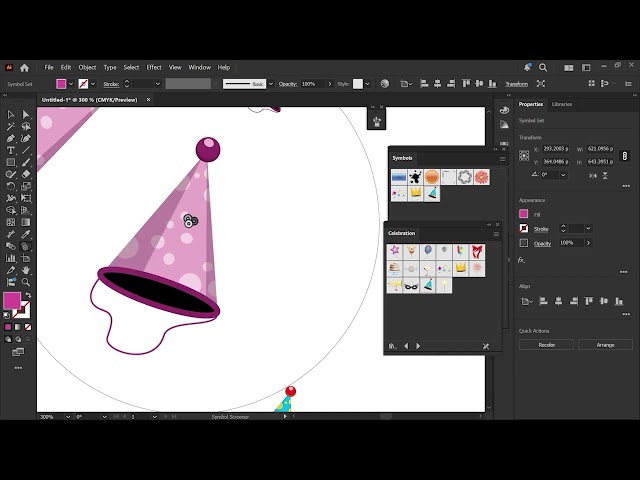640x480 pixels.
Task: Open Transform link in control bar
Action: 516,84
